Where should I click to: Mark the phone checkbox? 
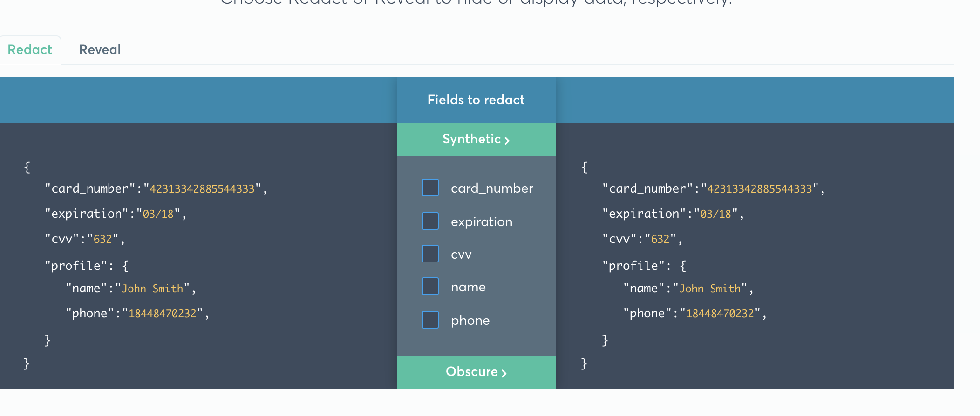point(430,320)
